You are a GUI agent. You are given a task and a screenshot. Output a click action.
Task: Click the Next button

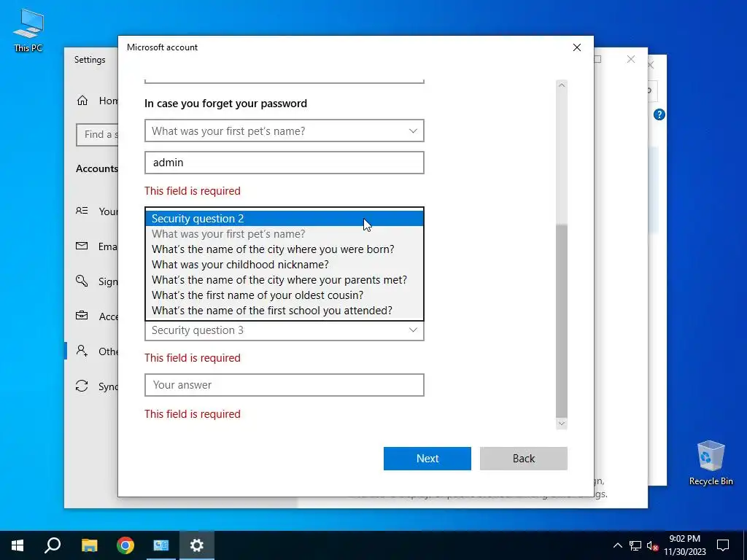(427, 458)
